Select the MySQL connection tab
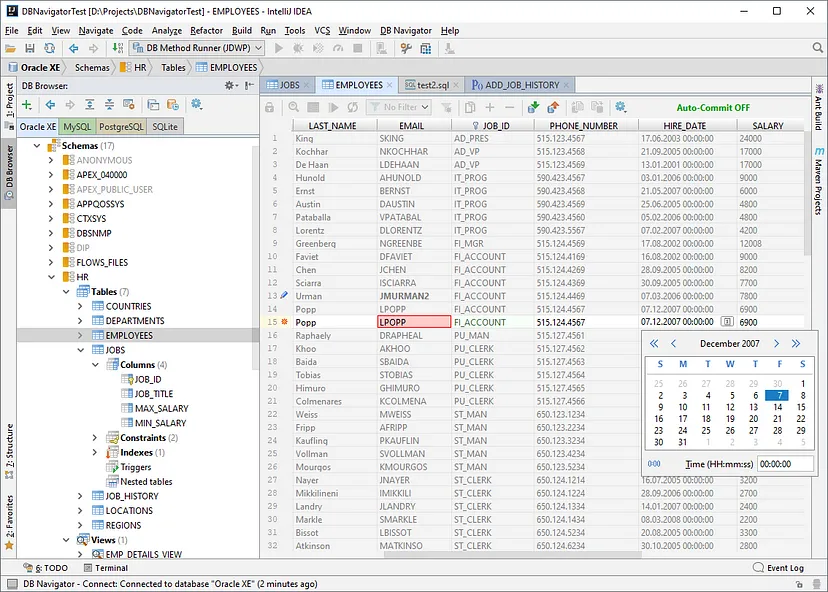This screenshot has width=828, height=592. (77, 127)
